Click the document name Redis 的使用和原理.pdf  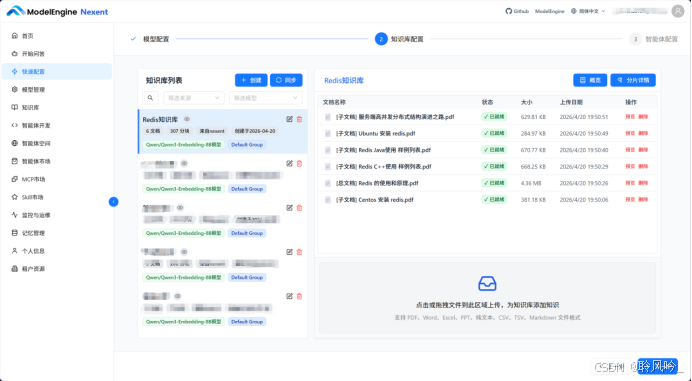377,183
